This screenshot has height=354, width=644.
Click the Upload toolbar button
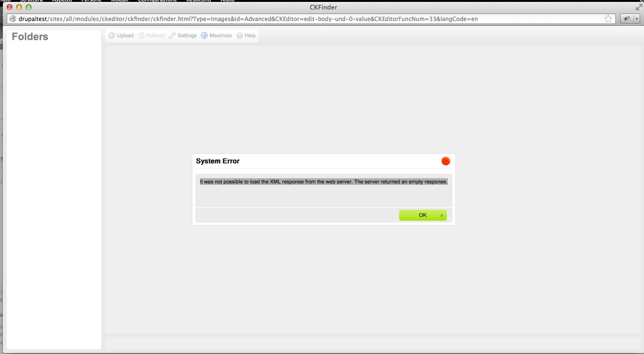point(121,35)
